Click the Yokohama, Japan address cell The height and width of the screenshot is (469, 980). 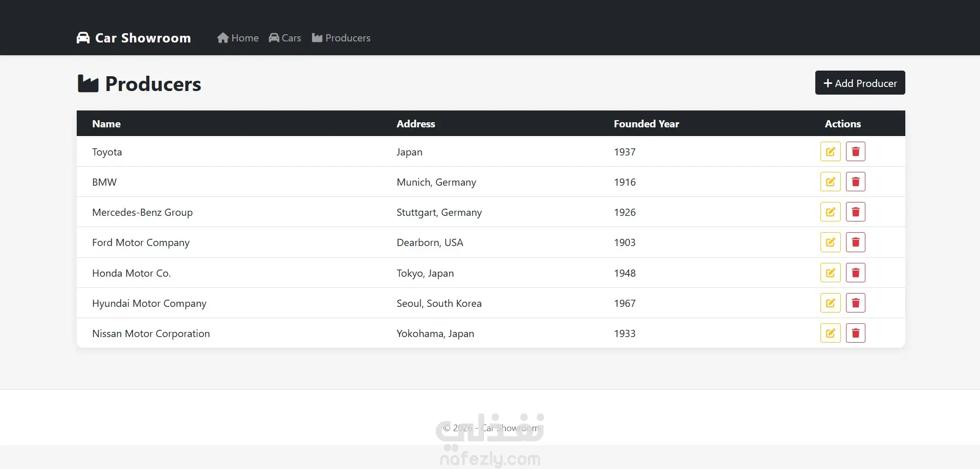(x=435, y=333)
